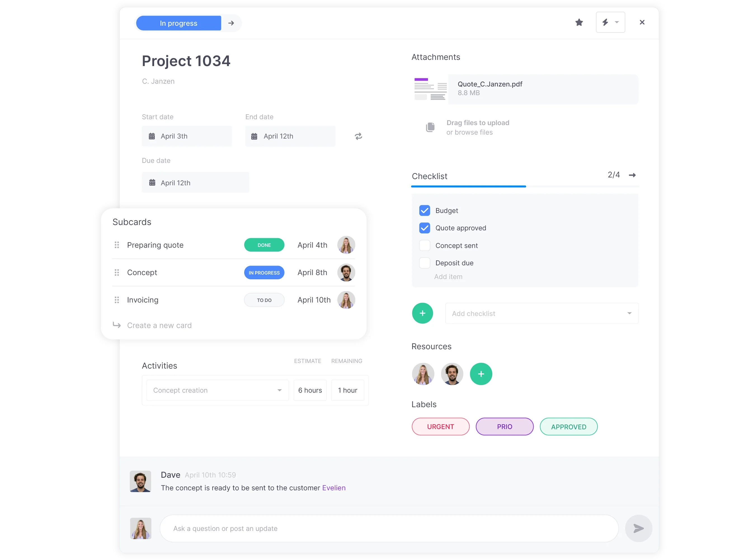Select the In progress status button
This screenshot has width=746, height=560.
[178, 23]
